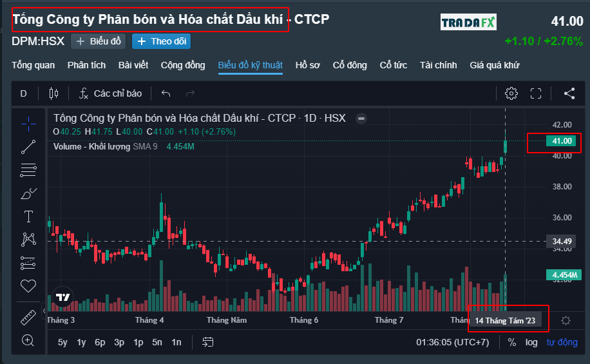Open the Tài chính tab
Screen dimensions: 590x364
pos(439,65)
